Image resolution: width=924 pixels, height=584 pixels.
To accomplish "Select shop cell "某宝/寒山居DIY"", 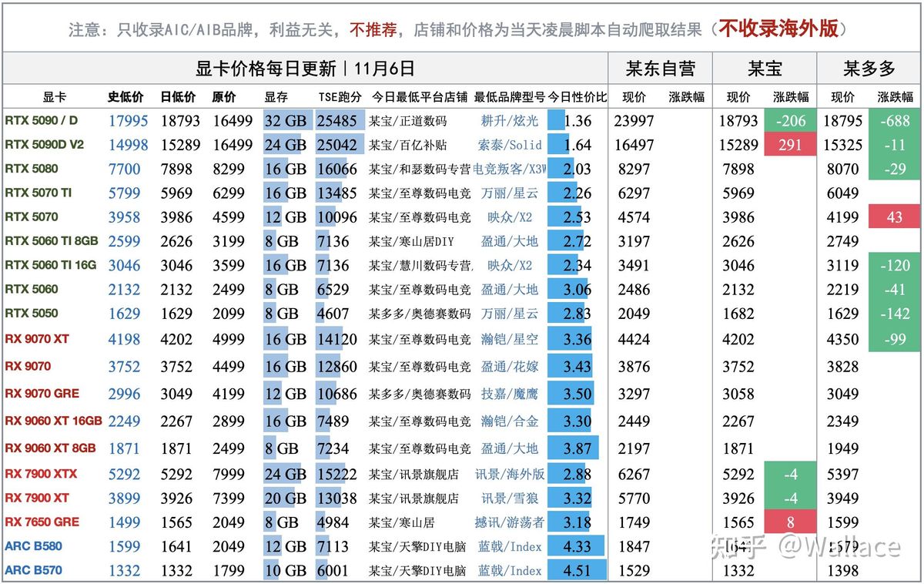I will click(x=410, y=241).
